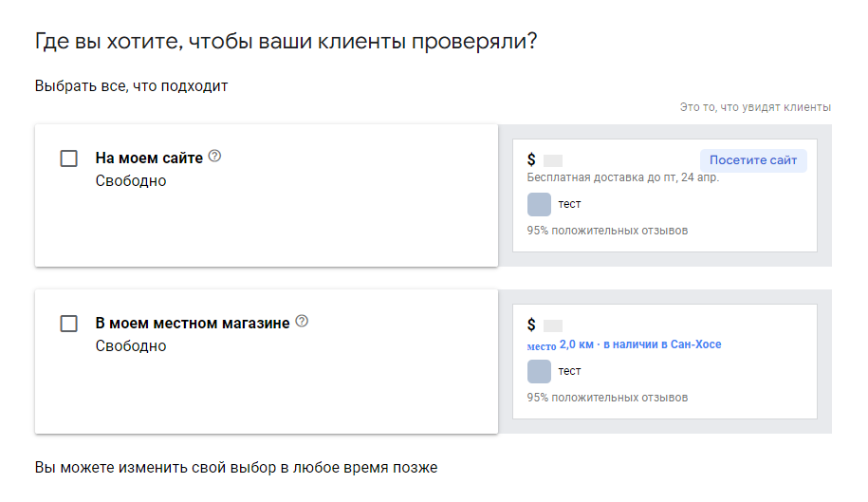Click help icon beside "В моем местном магазине"

(302, 322)
